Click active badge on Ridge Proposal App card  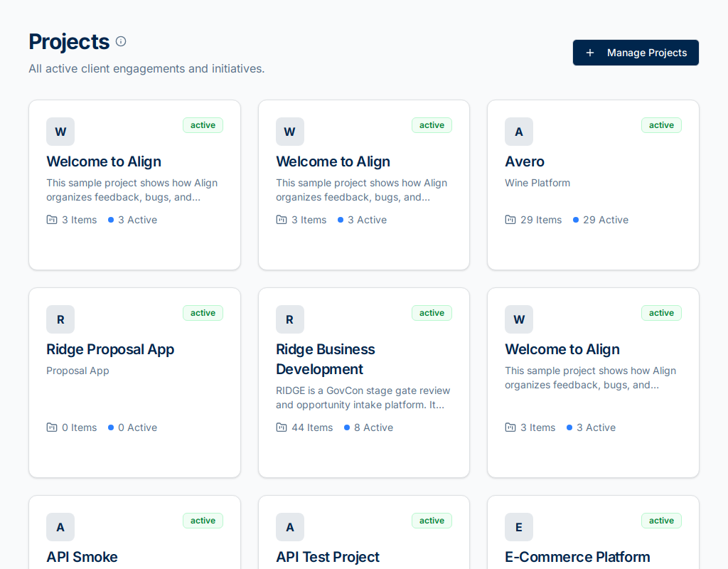point(203,313)
